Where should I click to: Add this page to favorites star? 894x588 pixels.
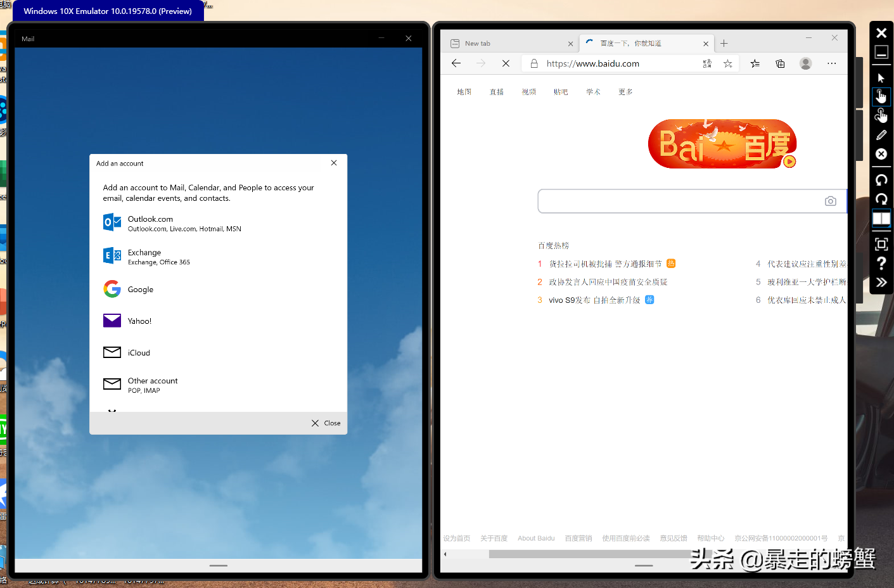pos(728,63)
